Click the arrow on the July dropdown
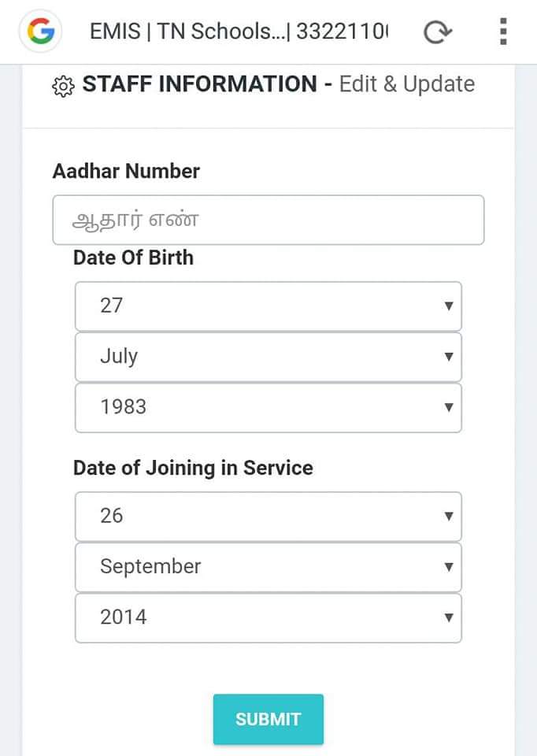Image resolution: width=537 pixels, height=756 pixels. click(x=448, y=356)
